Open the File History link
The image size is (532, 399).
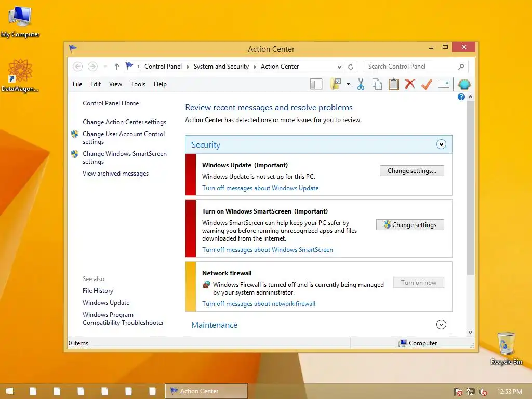coord(98,291)
